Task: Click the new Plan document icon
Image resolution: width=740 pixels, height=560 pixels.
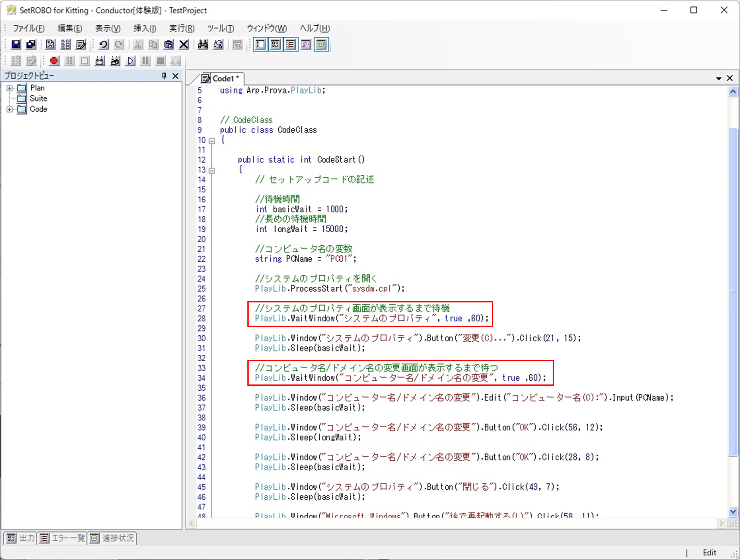Action: (50, 44)
